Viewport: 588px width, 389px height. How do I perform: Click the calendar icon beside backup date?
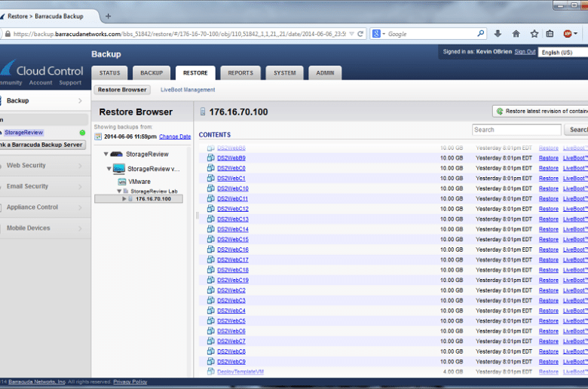(x=98, y=136)
